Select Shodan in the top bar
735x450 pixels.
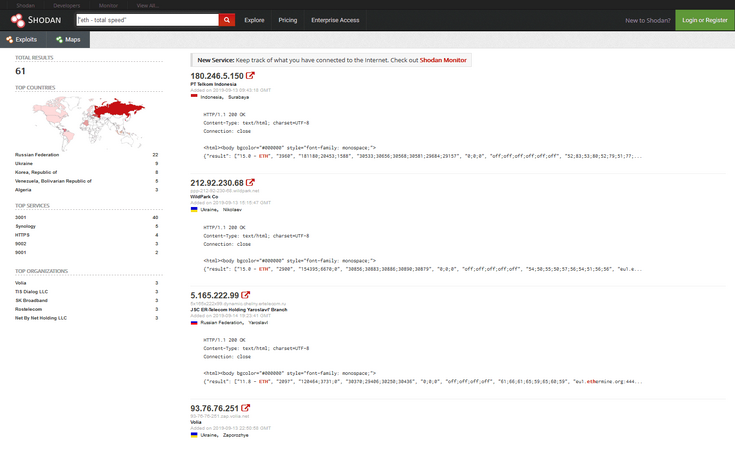25,5
